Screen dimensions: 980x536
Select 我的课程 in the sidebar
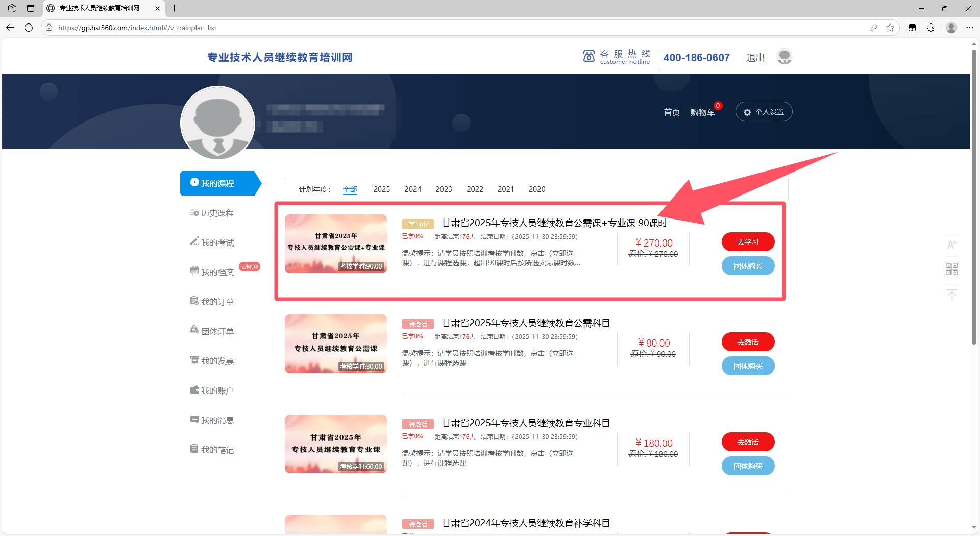coord(220,183)
